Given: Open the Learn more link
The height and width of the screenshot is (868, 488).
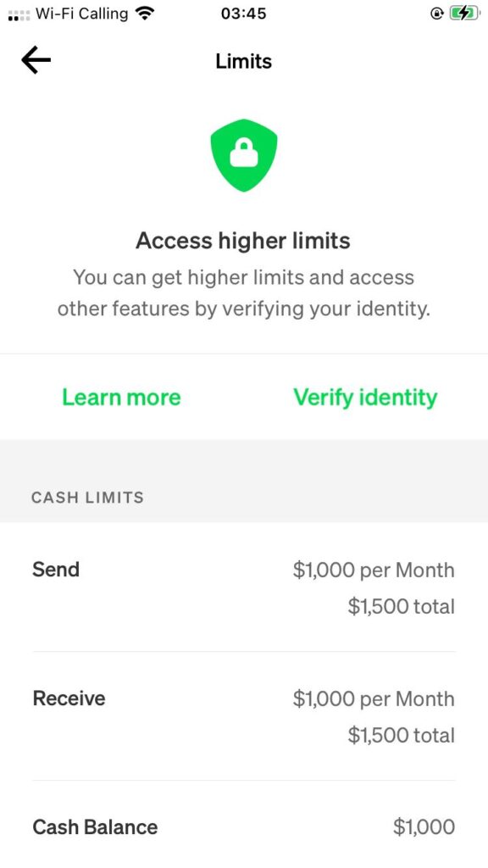Looking at the screenshot, I should (x=121, y=397).
